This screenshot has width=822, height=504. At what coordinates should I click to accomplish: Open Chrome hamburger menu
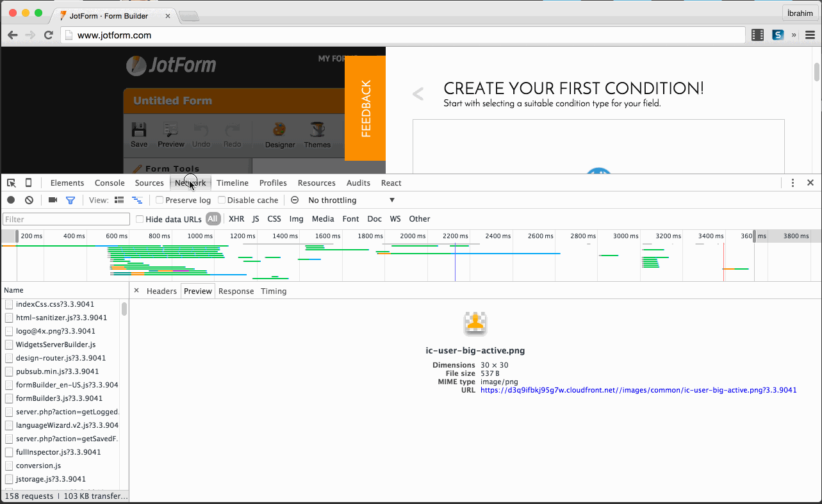tap(810, 35)
